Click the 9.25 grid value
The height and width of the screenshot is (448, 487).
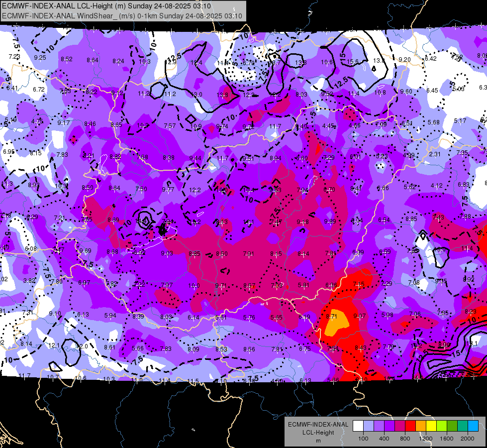[40, 58]
